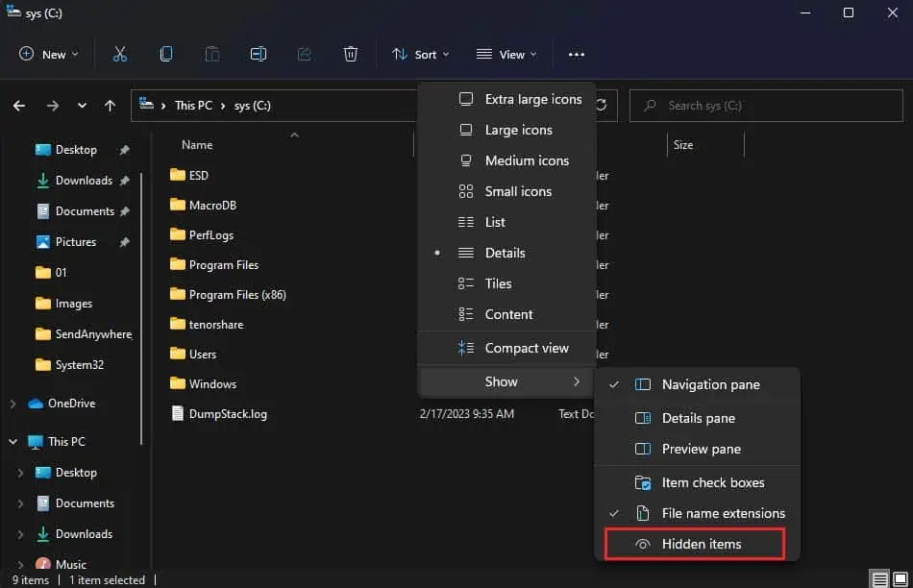The height and width of the screenshot is (588, 913).
Task: Choose Extra large icons layout
Action: [506, 99]
